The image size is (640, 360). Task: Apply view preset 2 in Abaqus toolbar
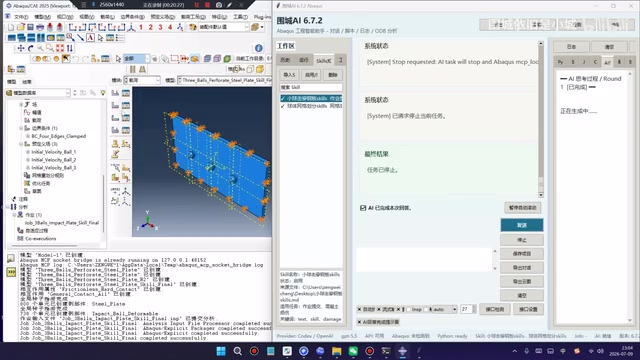151,27
